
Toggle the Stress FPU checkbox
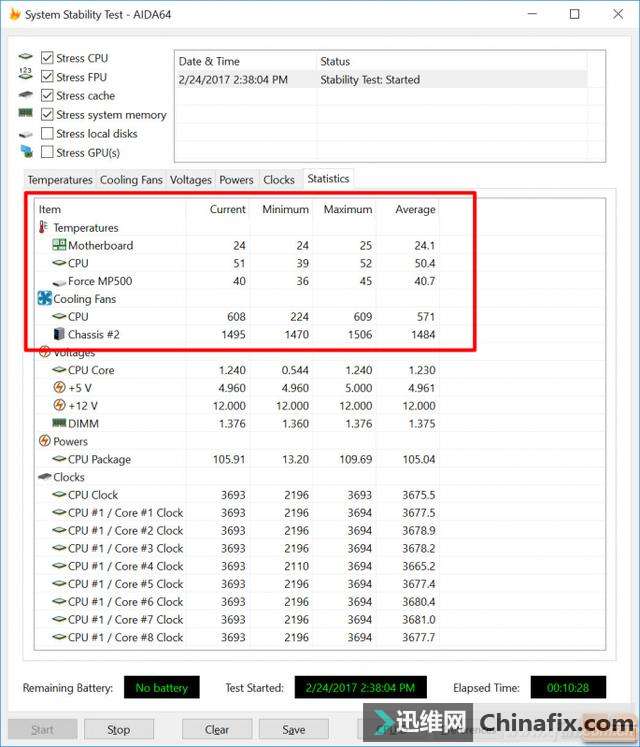pyautogui.click(x=47, y=77)
